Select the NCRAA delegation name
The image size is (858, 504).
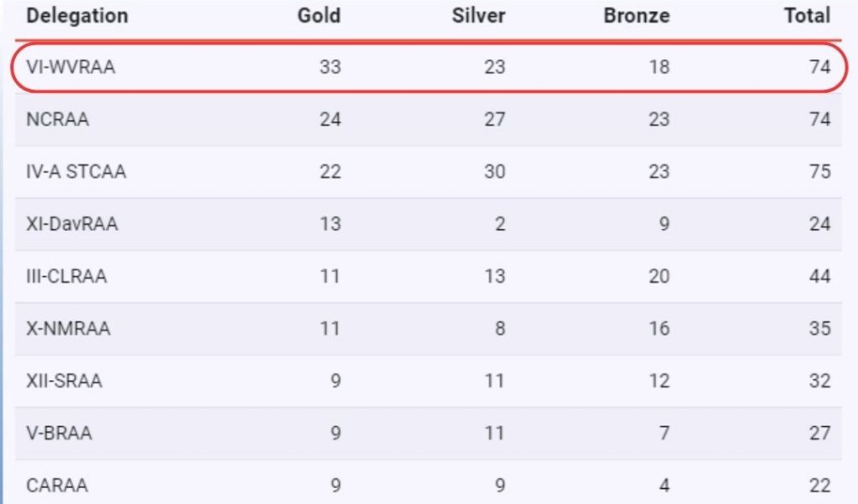[x=58, y=119]
